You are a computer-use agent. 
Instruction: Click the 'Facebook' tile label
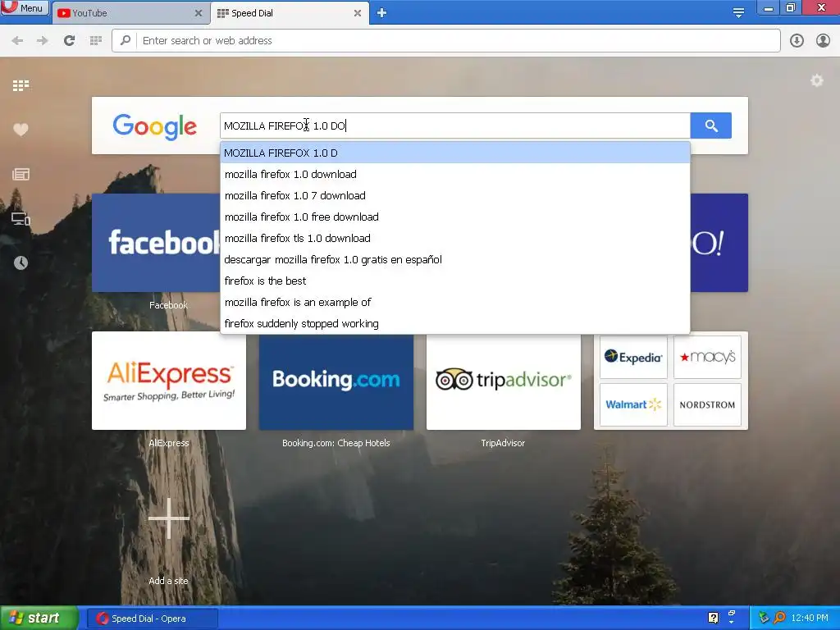pyautogui.click(x=168, y=305)
